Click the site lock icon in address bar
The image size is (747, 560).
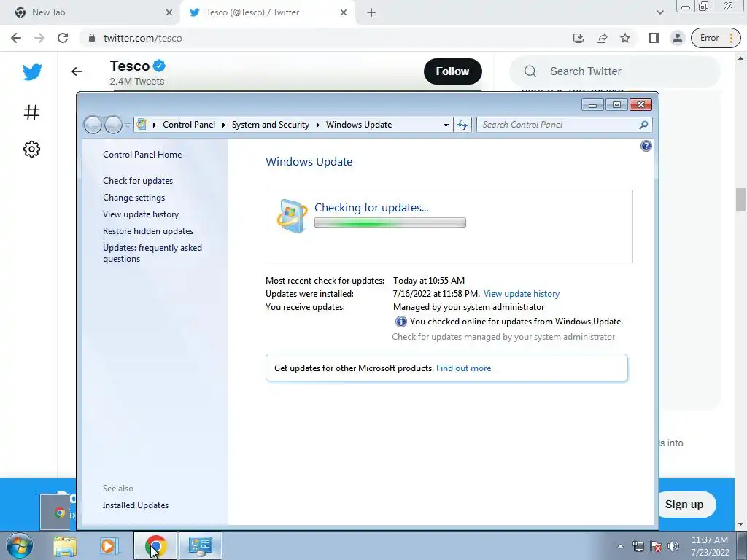pos(92,38)
